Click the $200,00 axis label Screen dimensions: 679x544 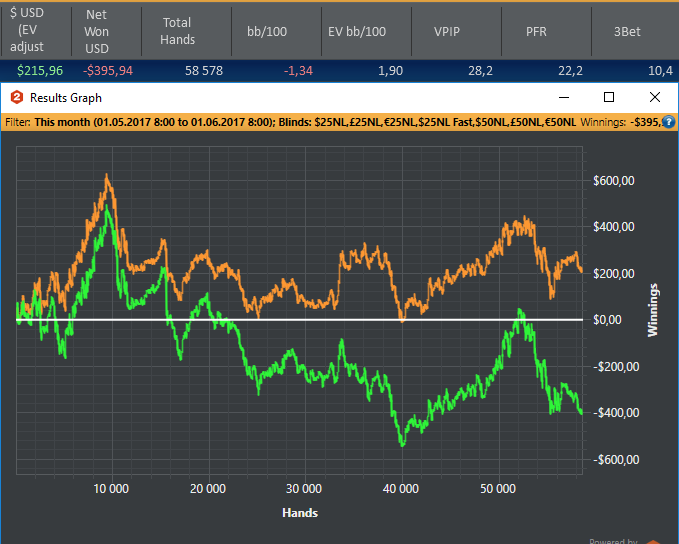614,273
